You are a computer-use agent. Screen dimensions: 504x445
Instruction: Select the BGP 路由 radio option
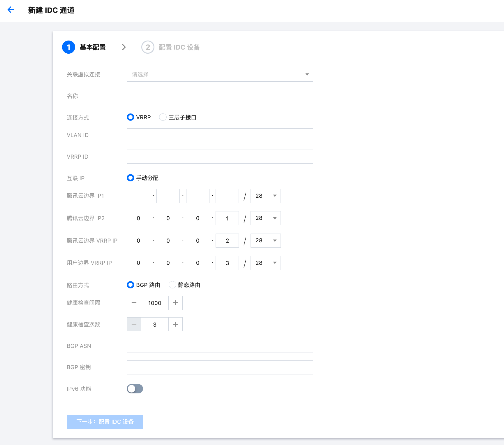(x=131, y=285)
